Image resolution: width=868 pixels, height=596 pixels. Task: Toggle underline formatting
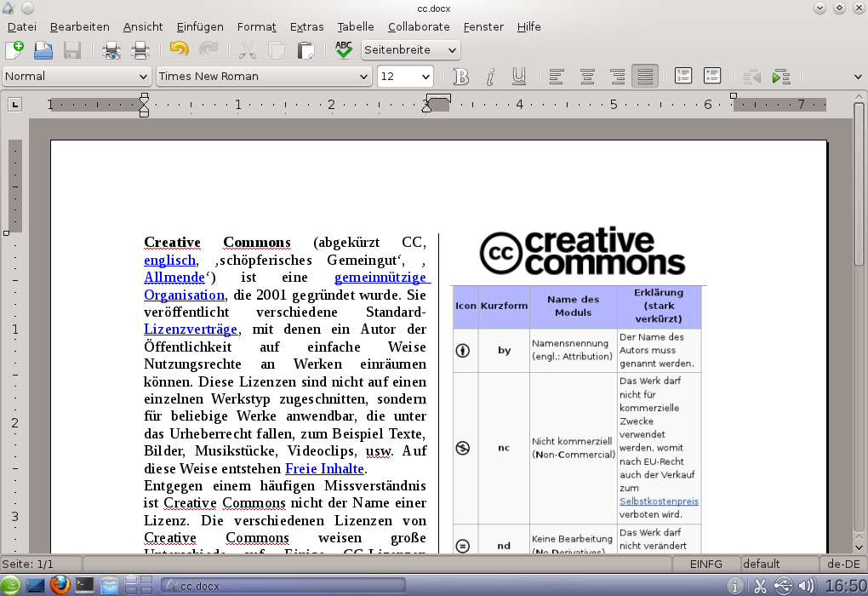pyautogui.click(x=519, y=77)
